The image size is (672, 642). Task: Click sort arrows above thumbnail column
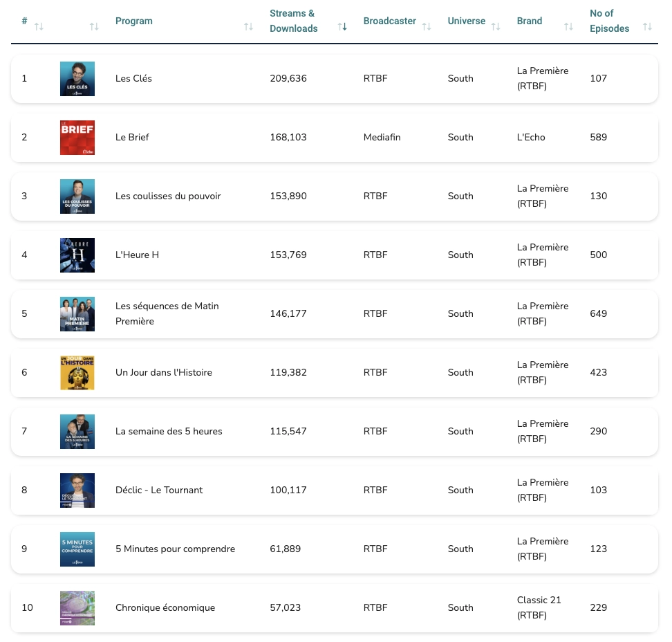click(x=94, y=26)
